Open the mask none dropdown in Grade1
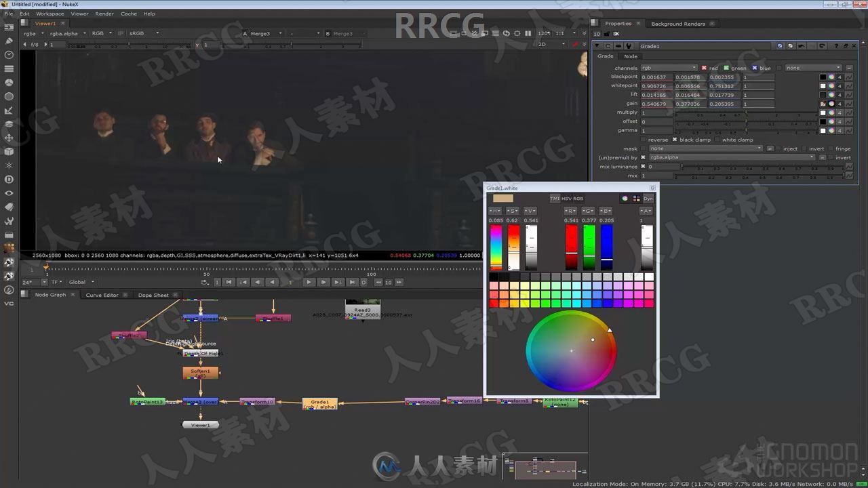This screenshot has height=488, width=868. coord(706,148)
